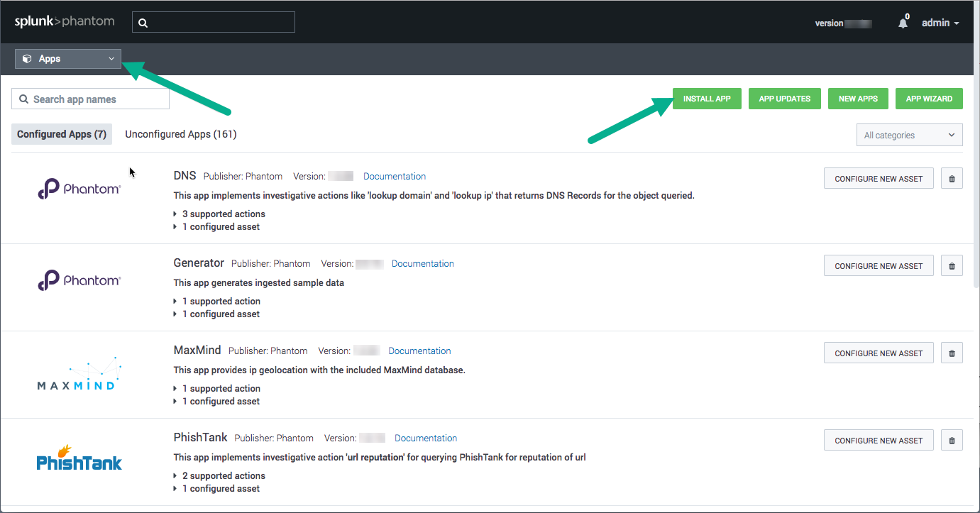
Task: Delete the Generator app via trash icon
Action: click(952, 266)
